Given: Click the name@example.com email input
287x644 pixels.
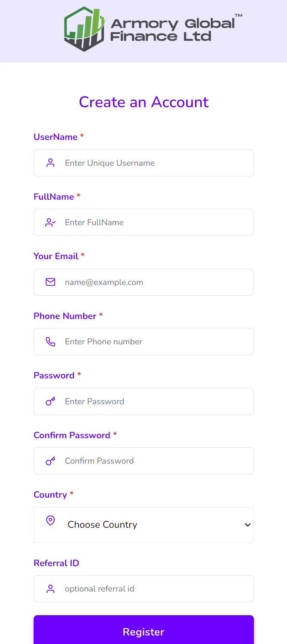Looking at the screenshot, I should 143,282.
